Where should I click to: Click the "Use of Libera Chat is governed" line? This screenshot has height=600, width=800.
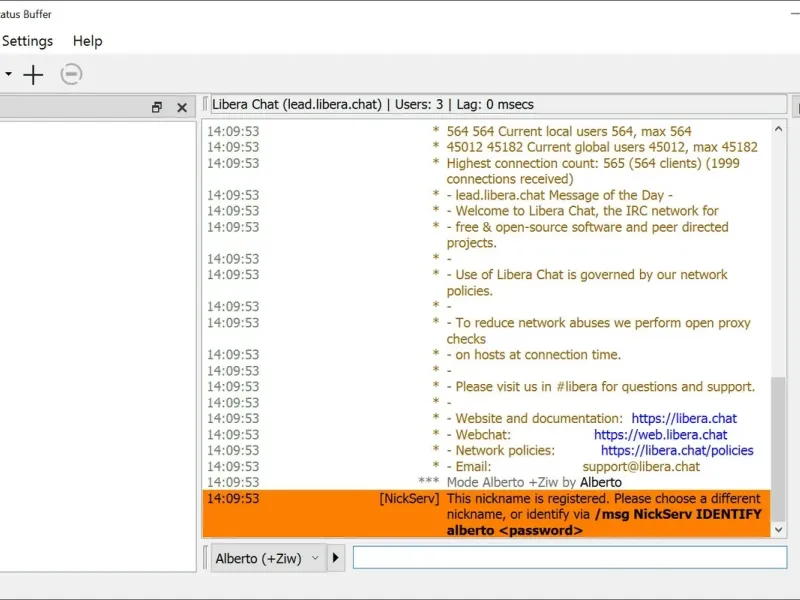[587, 283]
